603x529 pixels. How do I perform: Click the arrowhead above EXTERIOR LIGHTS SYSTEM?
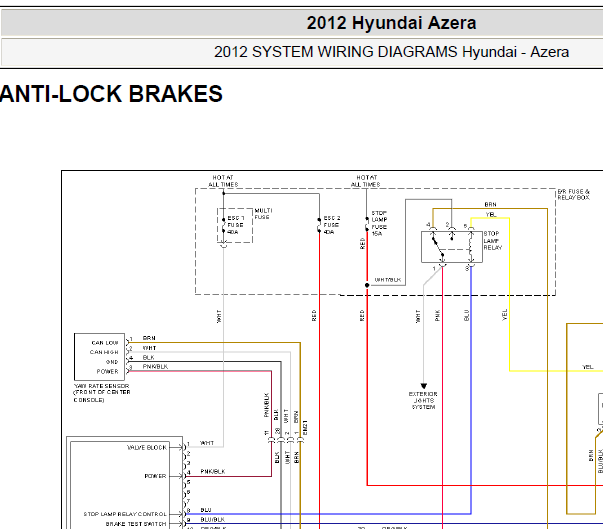point(423,386)
